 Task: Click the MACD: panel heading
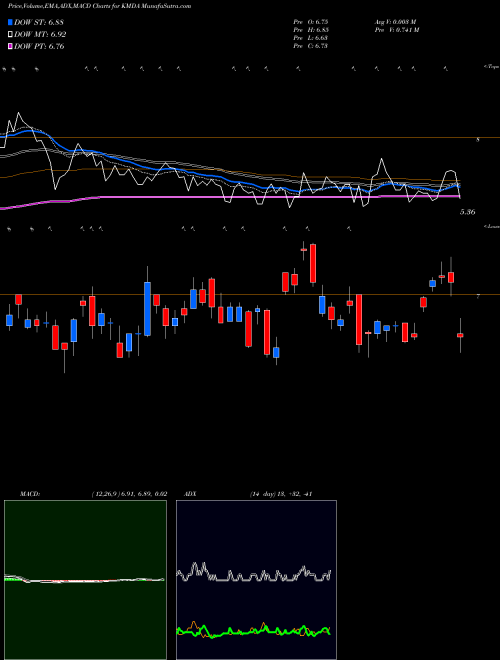[x=30, y=494]
